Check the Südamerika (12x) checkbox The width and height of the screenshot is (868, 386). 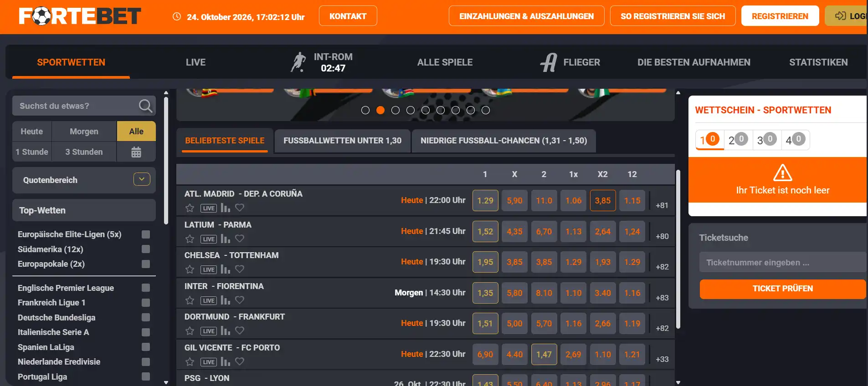pos(146,249)
